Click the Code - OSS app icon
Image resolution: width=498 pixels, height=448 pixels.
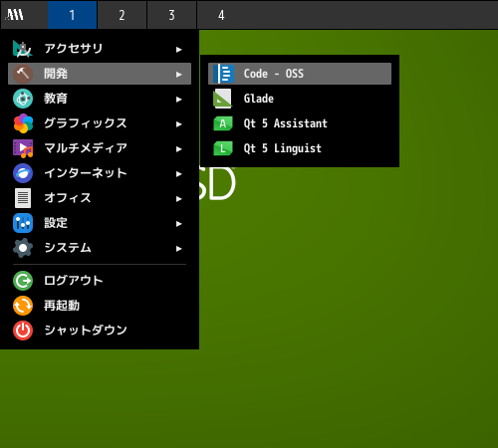[x=223, y=74]
